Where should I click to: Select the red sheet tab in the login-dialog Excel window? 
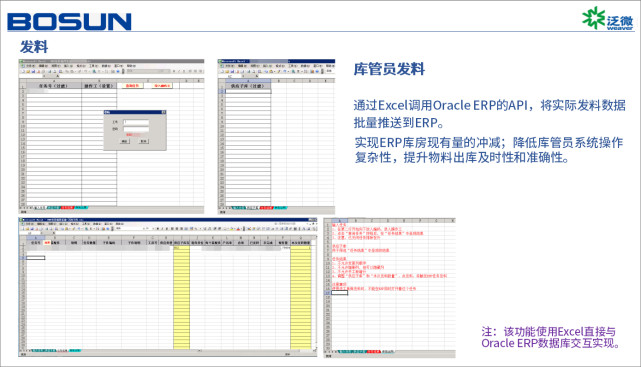click(67, 208)
